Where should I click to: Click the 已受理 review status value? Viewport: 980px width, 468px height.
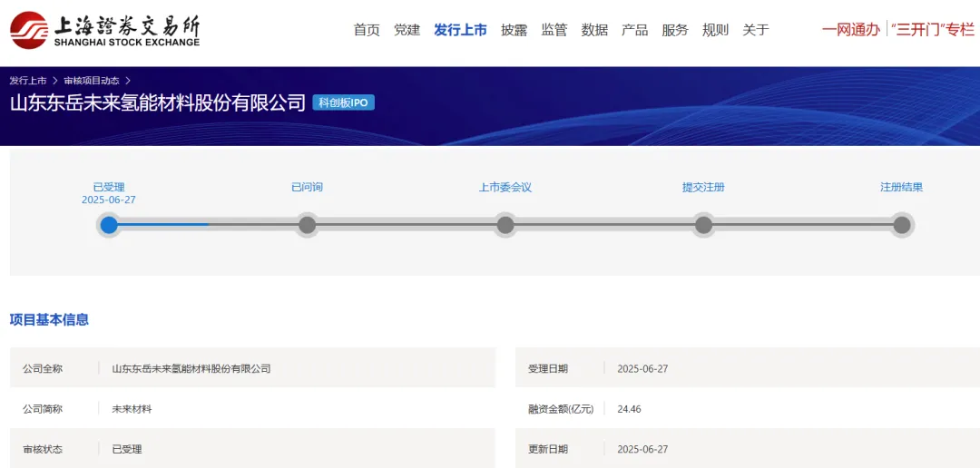(127, 449)
